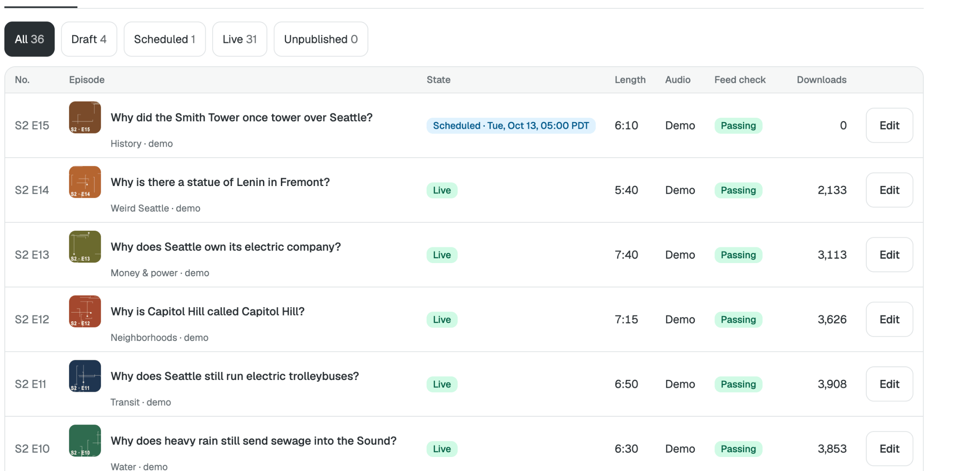980x471 pixels.
Task: Select the 3,908 downloads value
Action: (832, 384)
